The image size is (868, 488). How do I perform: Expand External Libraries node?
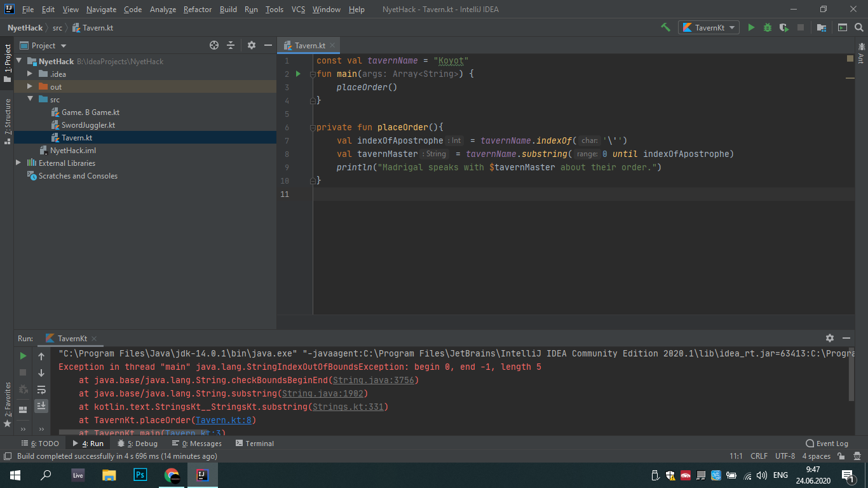click(x=18, y=163)
